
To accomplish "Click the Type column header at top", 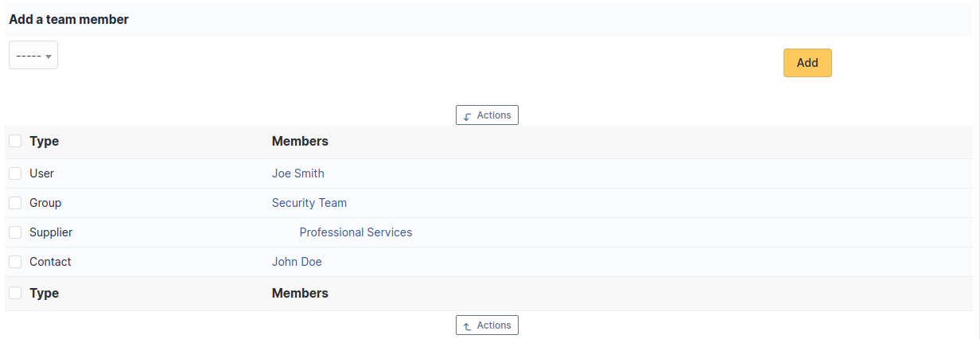I will (x=45, y=142).
